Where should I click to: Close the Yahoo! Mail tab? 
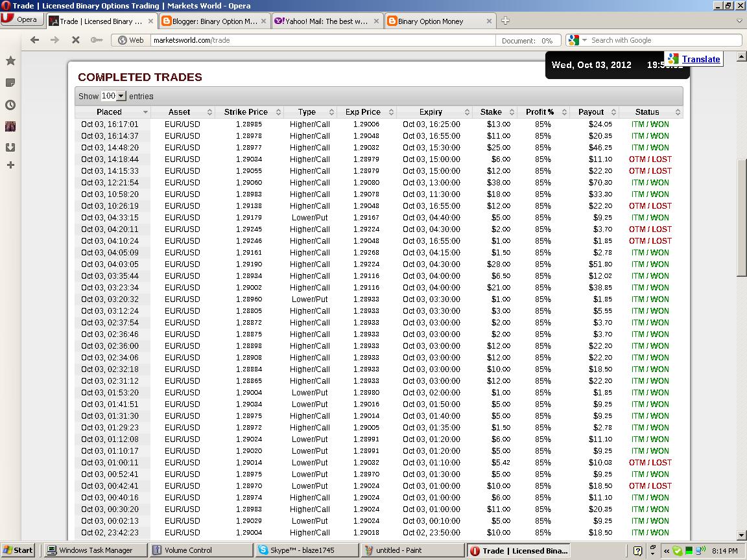376,21
